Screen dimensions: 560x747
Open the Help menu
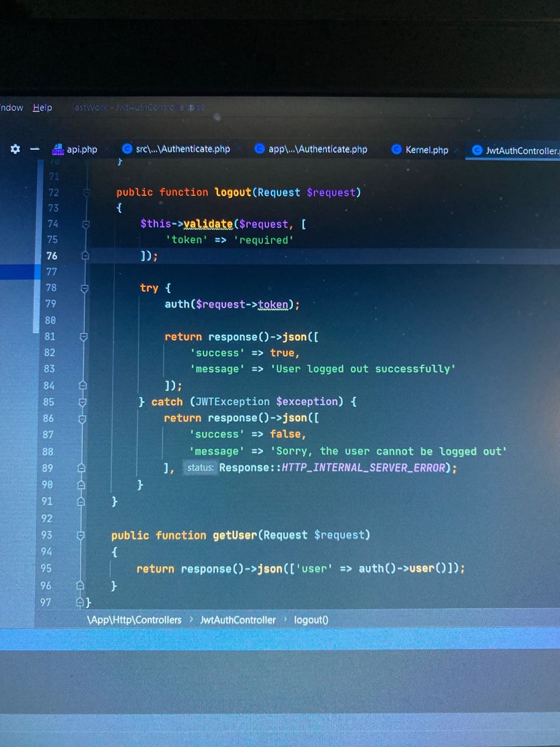pos(42,107)
